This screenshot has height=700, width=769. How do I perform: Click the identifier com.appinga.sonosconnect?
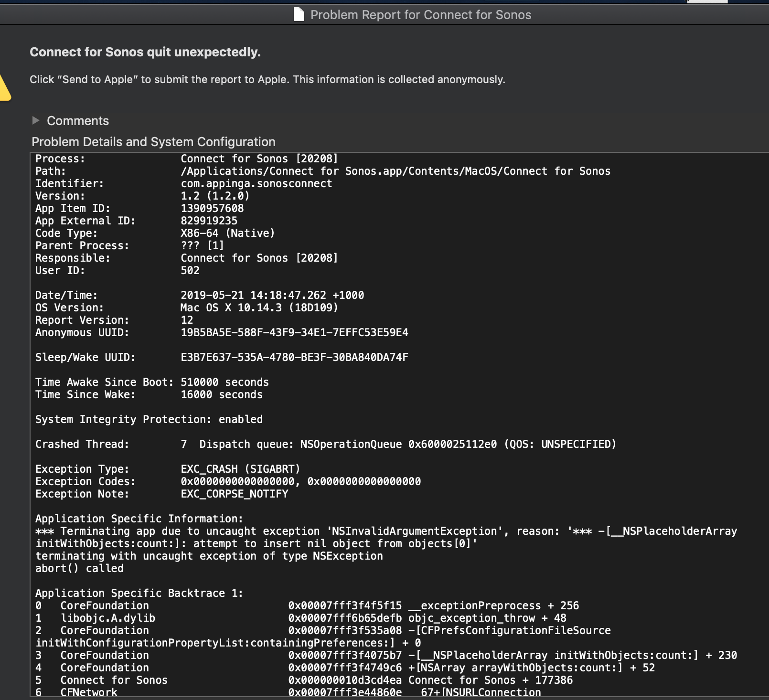[x=256, y=183]
